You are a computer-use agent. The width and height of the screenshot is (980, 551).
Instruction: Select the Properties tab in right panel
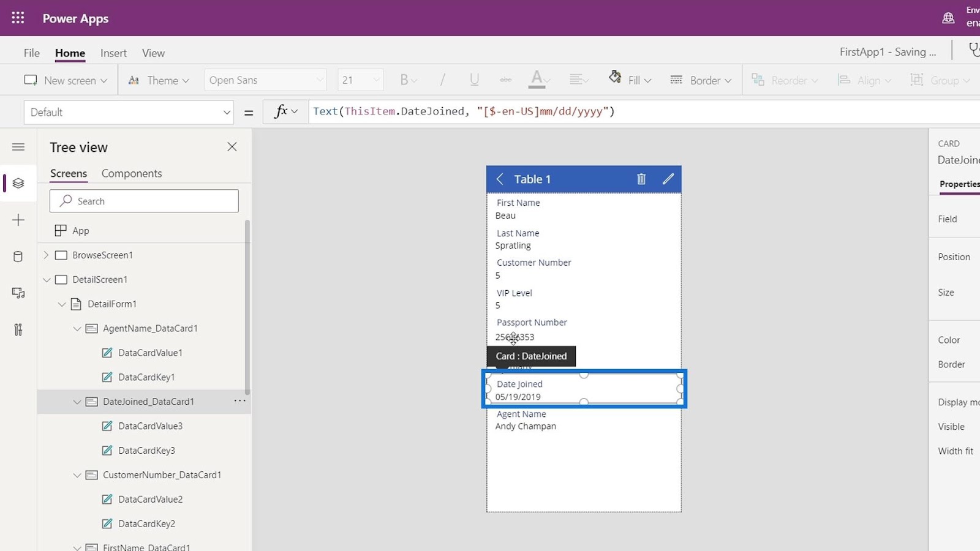pyautogui.click(x=959, y=184)
